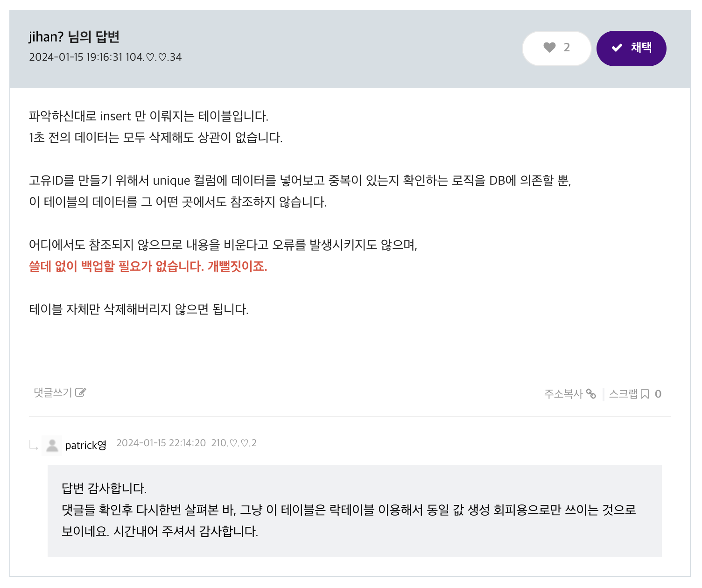
Task: Click the "jihan? 님의 답변" heading
Action: (74, 37)
